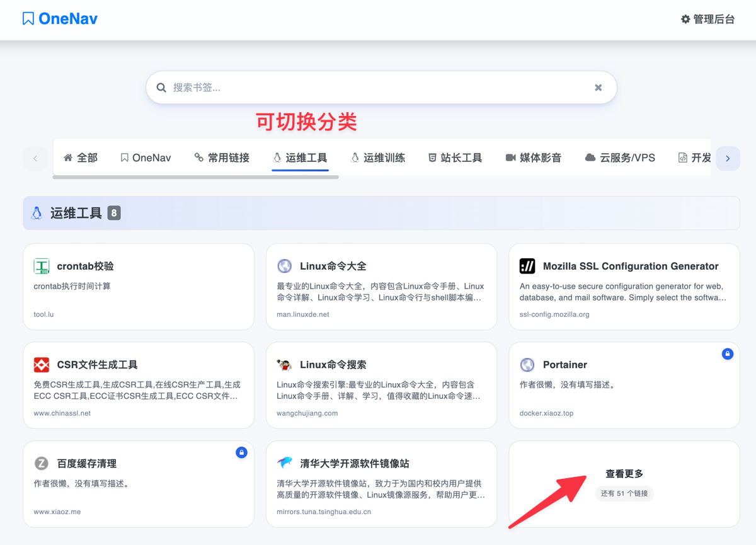Click the docker.xiaoz.top URL text

pyautogui.click(x=546, y=413)
